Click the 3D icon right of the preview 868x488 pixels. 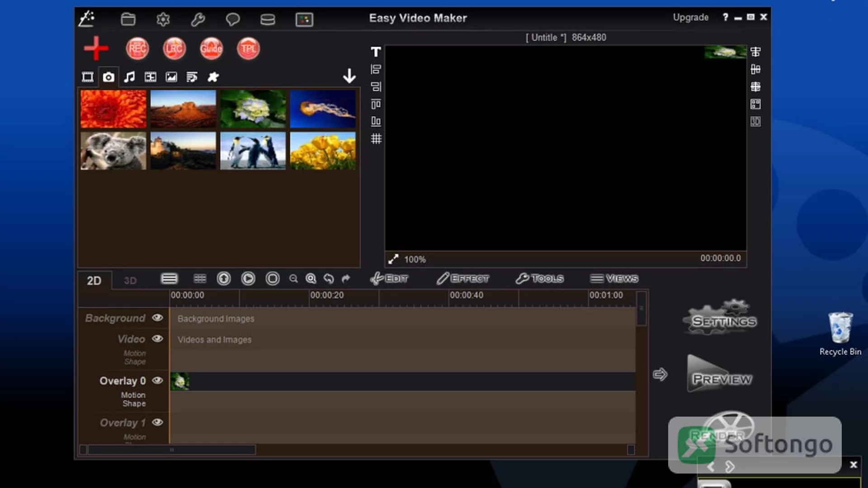tap(755, 122)
